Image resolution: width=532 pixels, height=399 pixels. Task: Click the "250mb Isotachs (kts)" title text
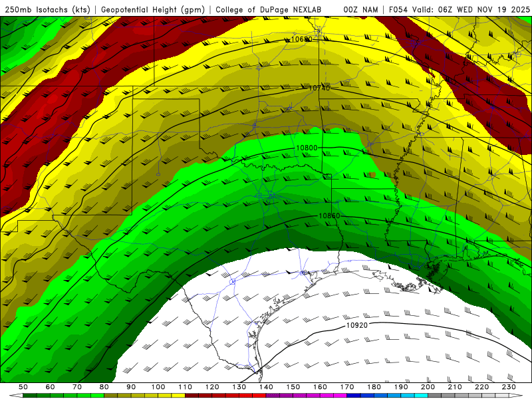coord(47,10)
